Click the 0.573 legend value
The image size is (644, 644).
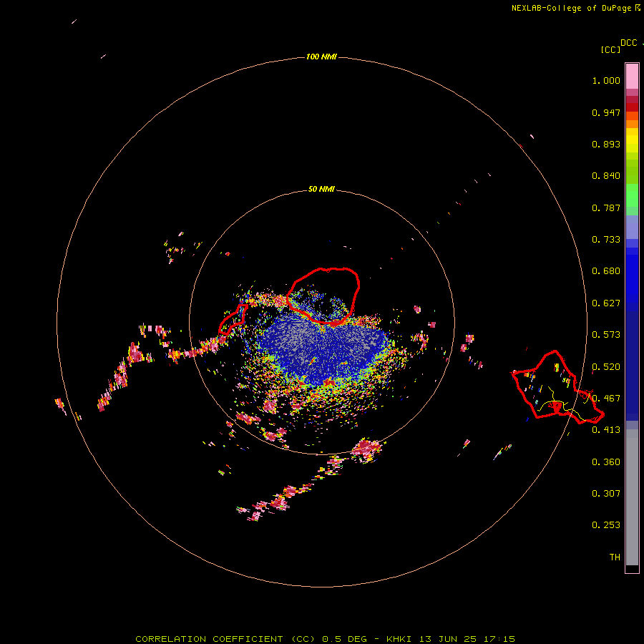point(606,335)
